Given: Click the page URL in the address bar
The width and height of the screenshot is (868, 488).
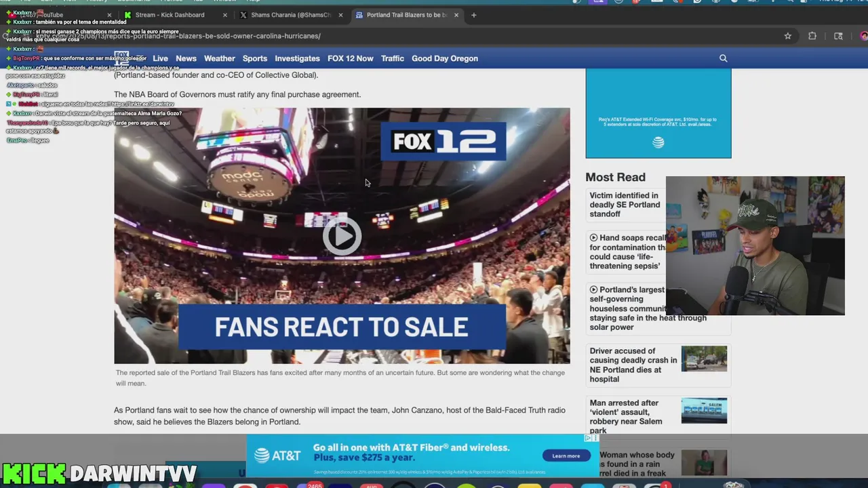Looking at the screenshot, I should point(178,36).
